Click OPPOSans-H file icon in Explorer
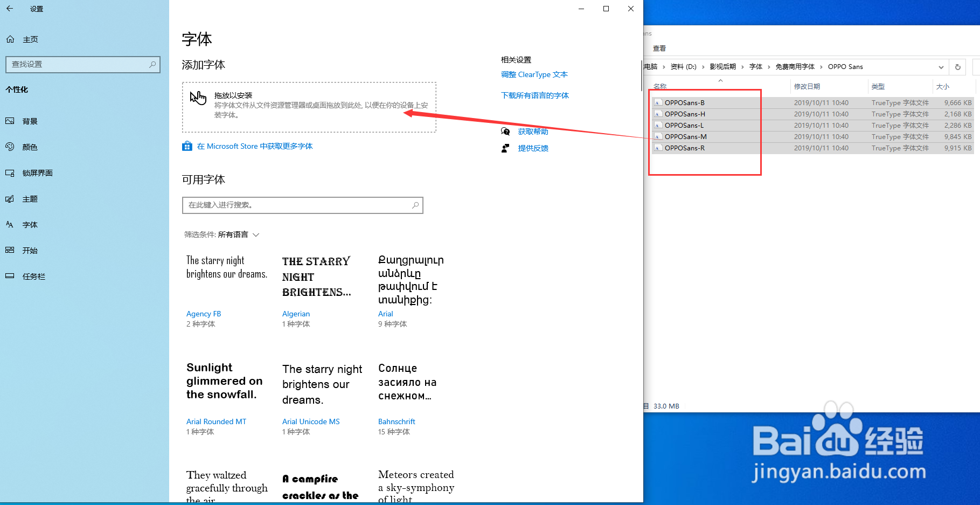980x505 pixels. click(658, 114)
